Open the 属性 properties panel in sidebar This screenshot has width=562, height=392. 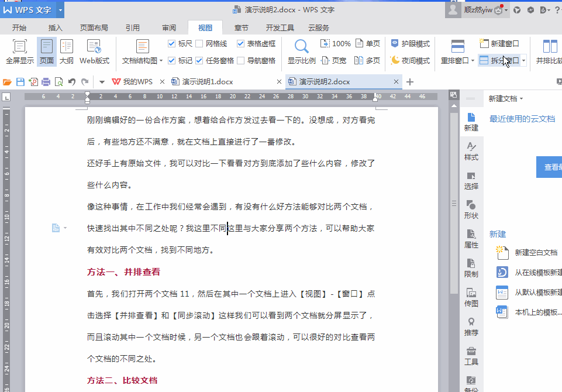tap(471, 239)
